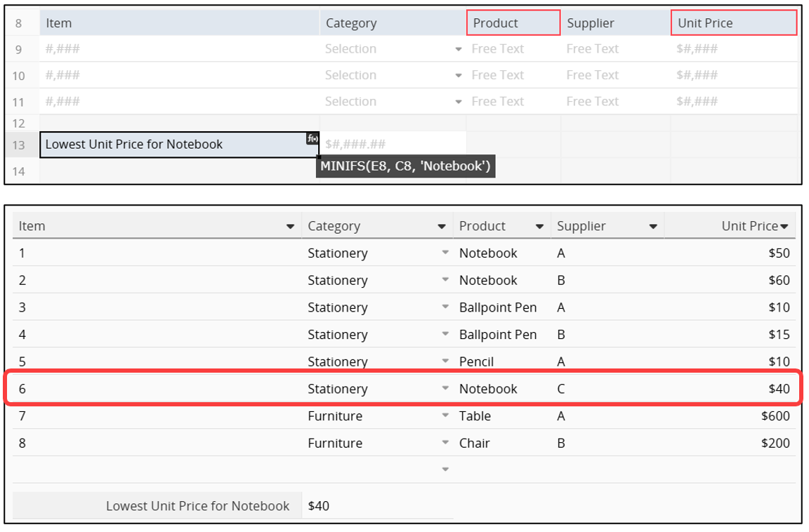
Task: Open the Selection dropdown arrow in row 11
Action: coord(459,102)
